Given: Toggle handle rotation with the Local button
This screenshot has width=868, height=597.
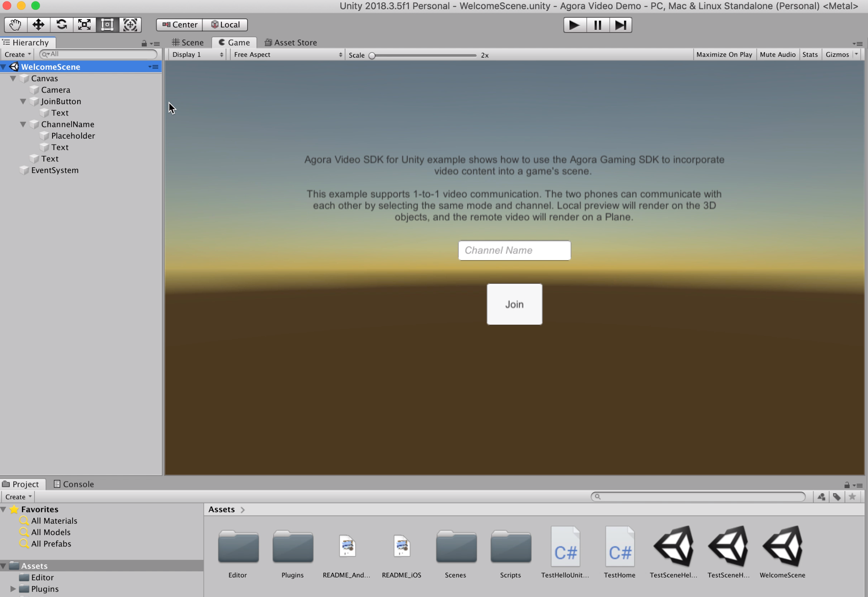Looking at the screenshot, I should pos(225,25).
